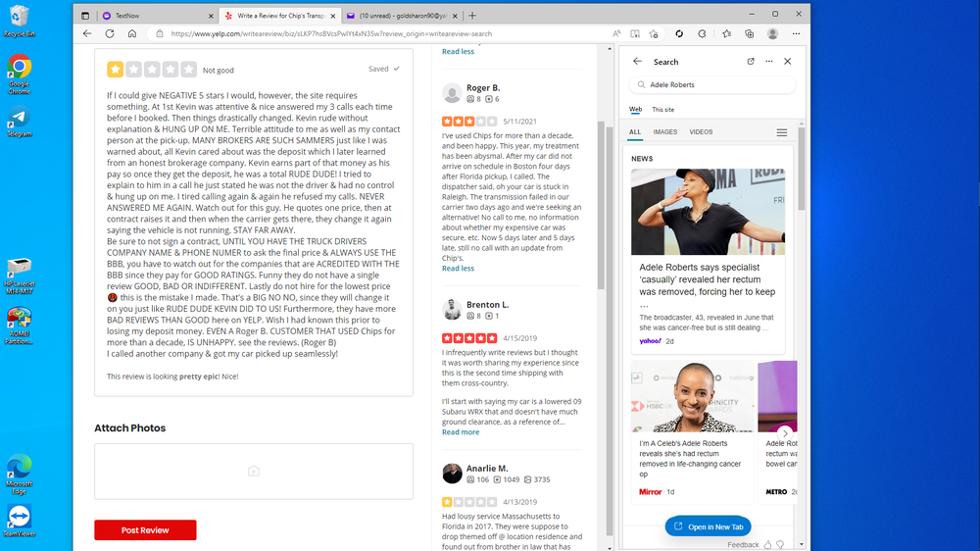Viewport: 980px width, 551px height.
Task: Click thumbs up feedback icon in sidebar
Action: pos(767,544)
